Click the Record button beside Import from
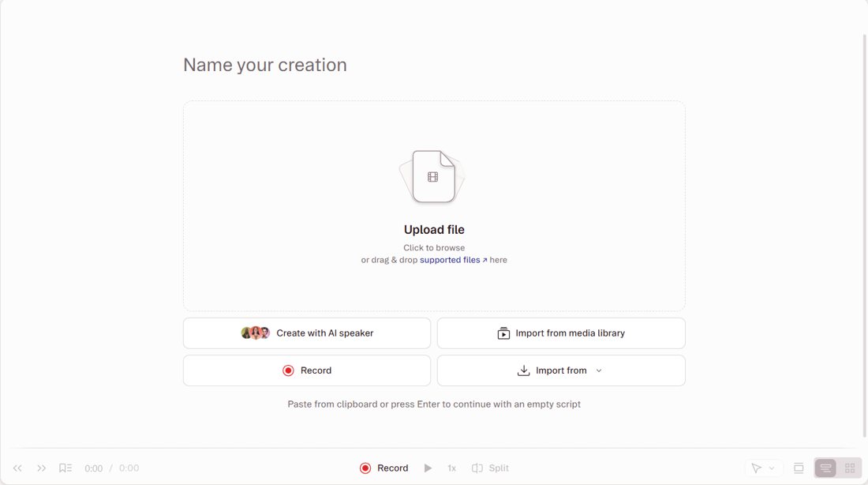Image resolution: width=868 pixels, height=485 pixels. [x=307, y=370]
